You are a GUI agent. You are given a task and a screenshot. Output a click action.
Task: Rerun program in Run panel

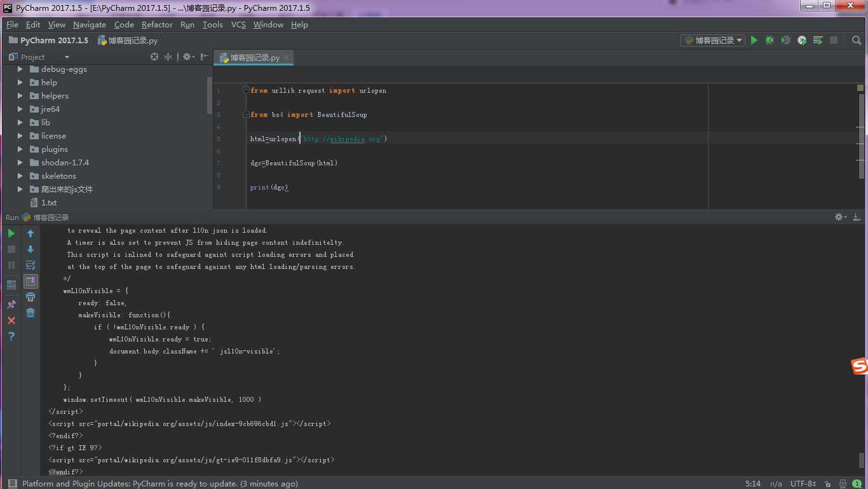pyautogui.click(x=11, y=233)
